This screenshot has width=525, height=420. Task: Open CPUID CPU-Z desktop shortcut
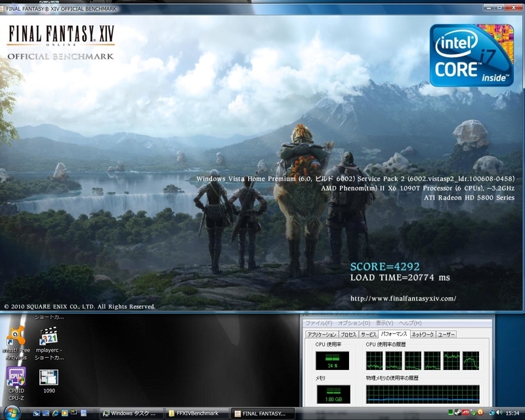click(16, 383)
